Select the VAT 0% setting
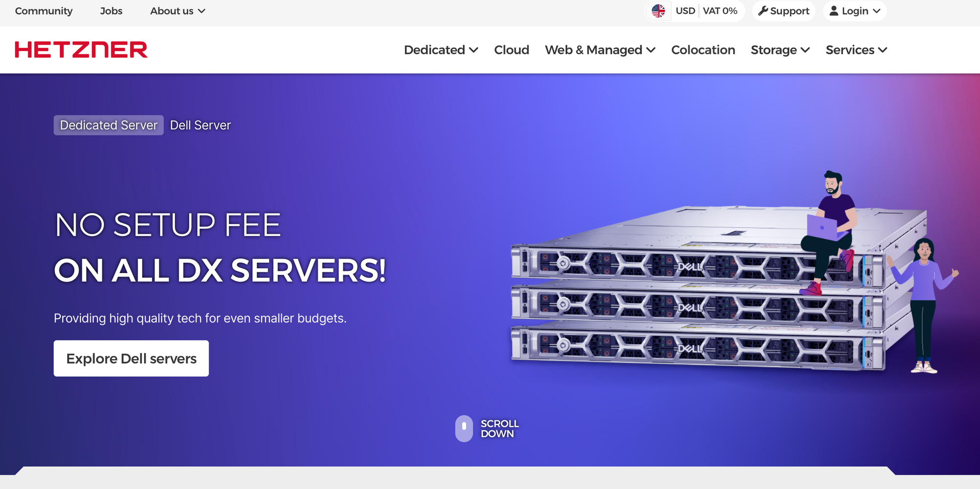The height and width of the screenshot is (489, 980). click(x=720, y=11)
